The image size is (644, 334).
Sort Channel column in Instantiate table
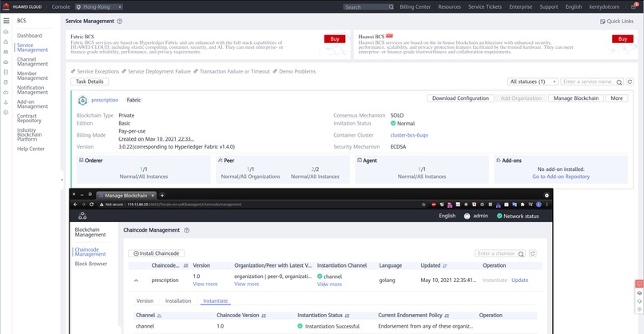pos(159,316)
